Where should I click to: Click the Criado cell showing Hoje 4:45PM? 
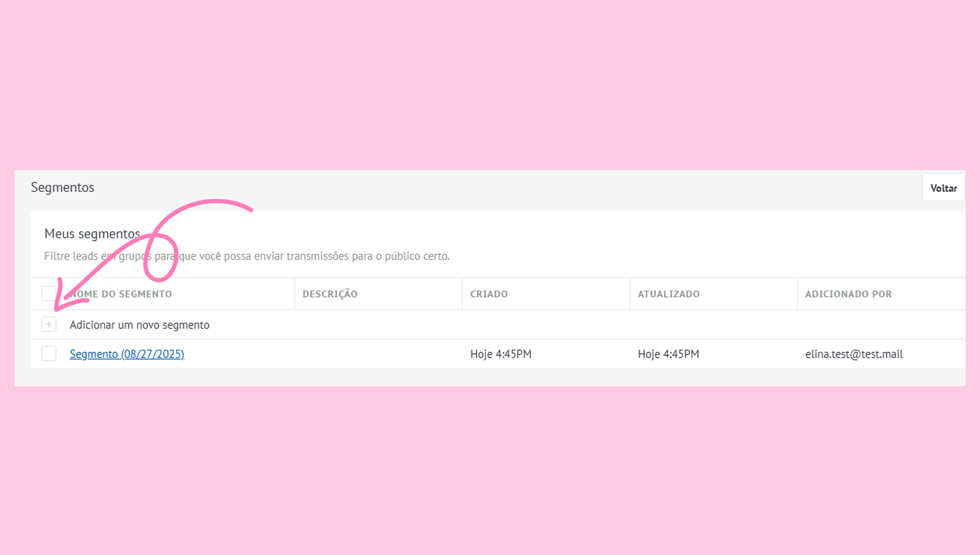[501, 354]
